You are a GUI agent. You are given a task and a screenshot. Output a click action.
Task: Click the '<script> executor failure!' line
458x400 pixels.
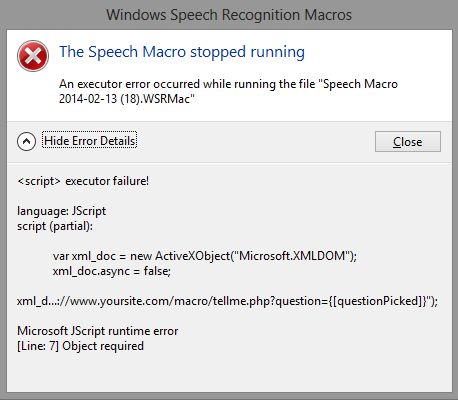(83, 181)
